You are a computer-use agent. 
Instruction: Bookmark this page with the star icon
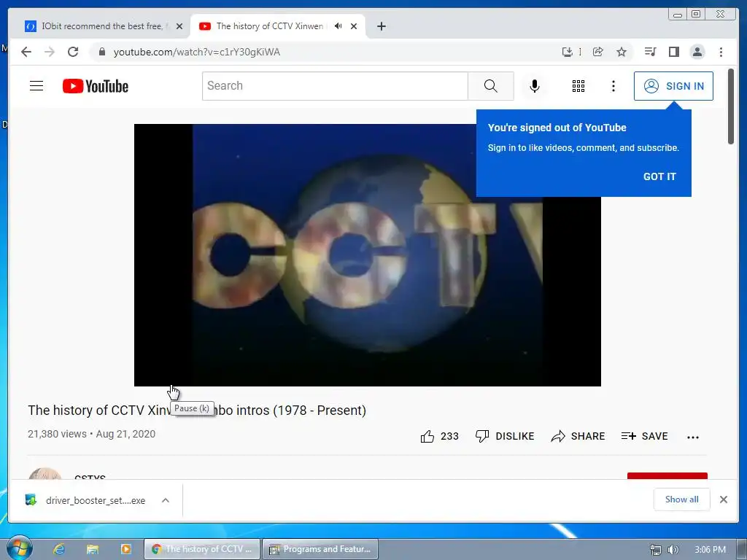tap(622, 52)
